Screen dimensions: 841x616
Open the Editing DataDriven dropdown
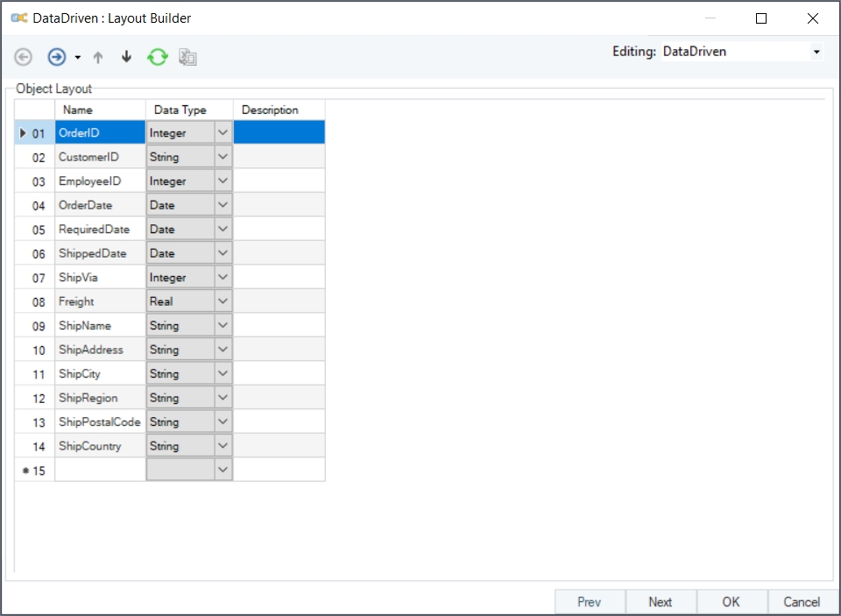pyautogui.click(x=816, y=52)
